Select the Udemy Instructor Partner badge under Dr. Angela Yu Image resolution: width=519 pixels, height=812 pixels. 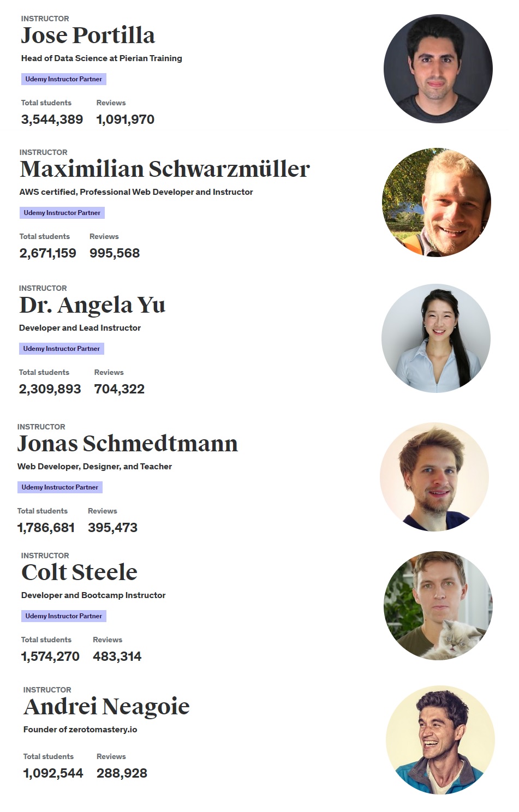point(62,349)
